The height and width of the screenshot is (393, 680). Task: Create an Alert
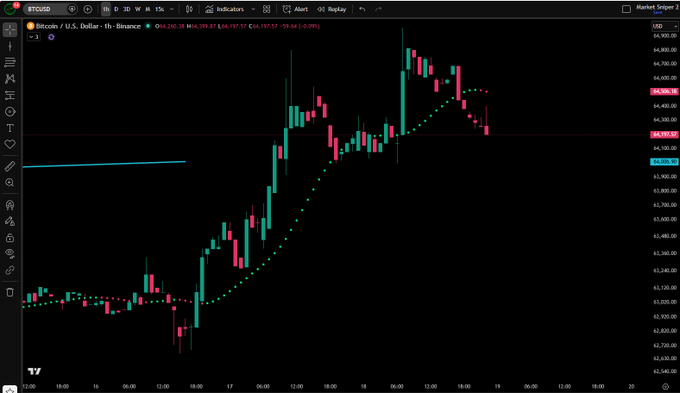pos(295,9)
